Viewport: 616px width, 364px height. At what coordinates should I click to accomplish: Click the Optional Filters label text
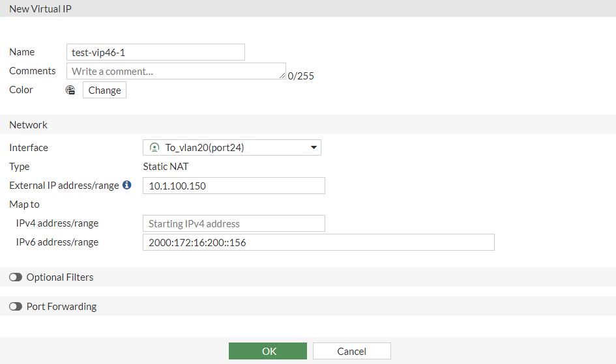click(x=60, y=277)
